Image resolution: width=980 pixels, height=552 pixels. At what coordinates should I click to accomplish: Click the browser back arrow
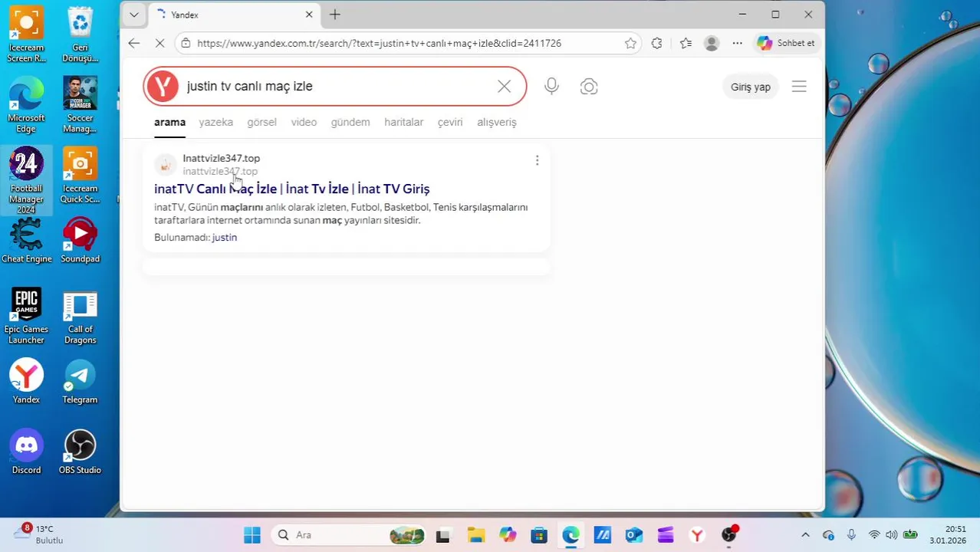[x=134, y=43]
